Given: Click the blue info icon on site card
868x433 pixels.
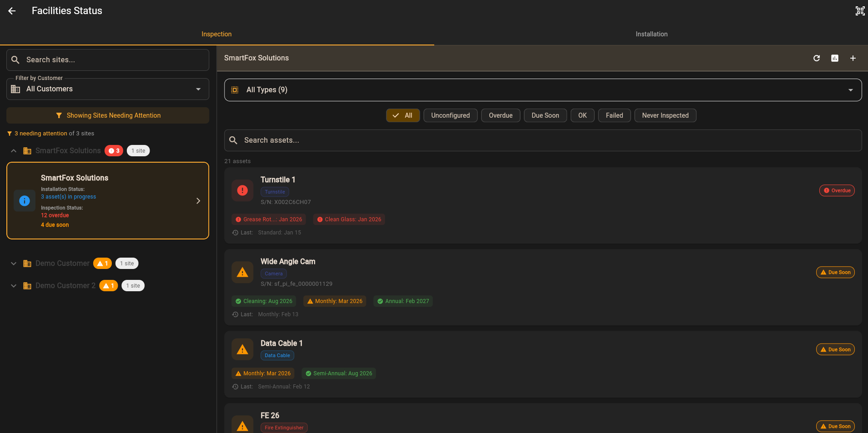Looking at the screenshot, I should coord(25,201).
